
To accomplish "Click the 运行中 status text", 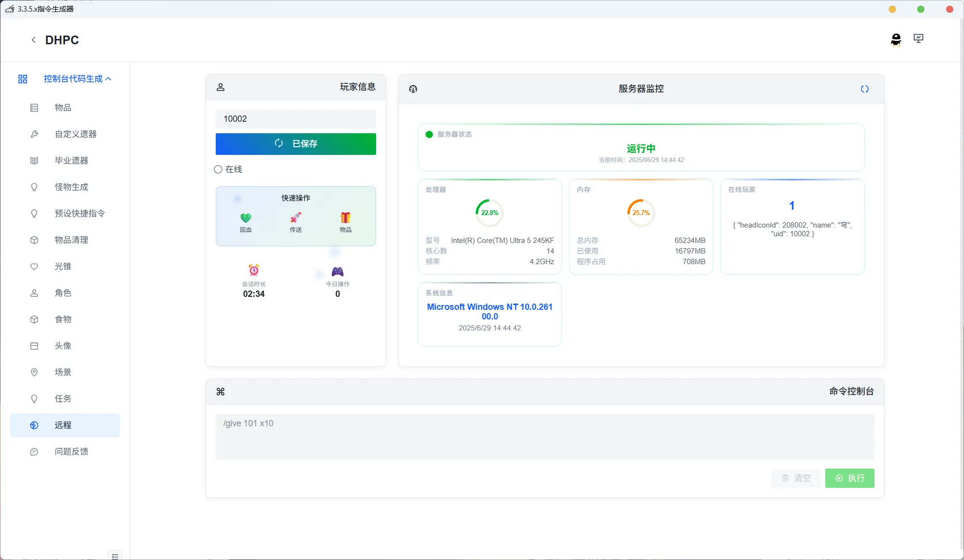I will tap(641, 149).
